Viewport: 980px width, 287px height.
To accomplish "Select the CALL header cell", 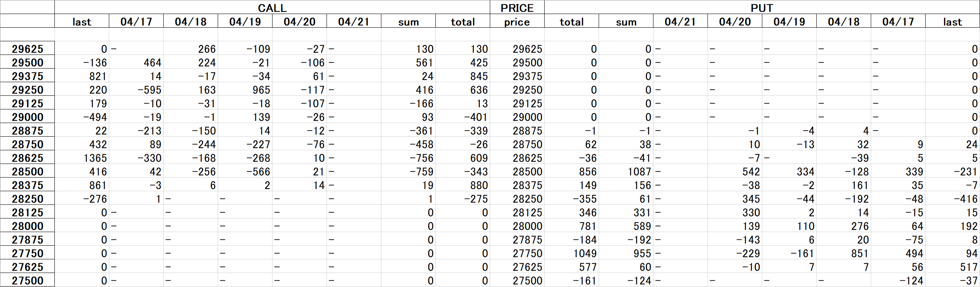I will (272, 7).
